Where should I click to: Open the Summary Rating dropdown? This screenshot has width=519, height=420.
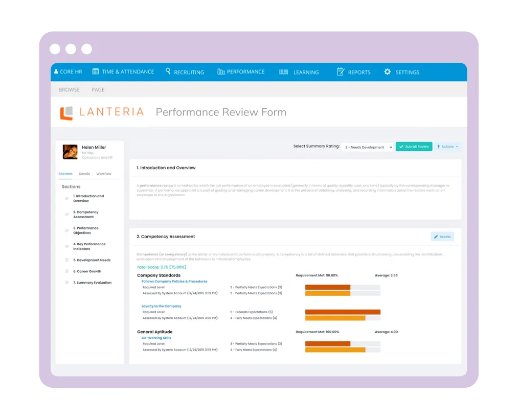click(x=367, y=147)
